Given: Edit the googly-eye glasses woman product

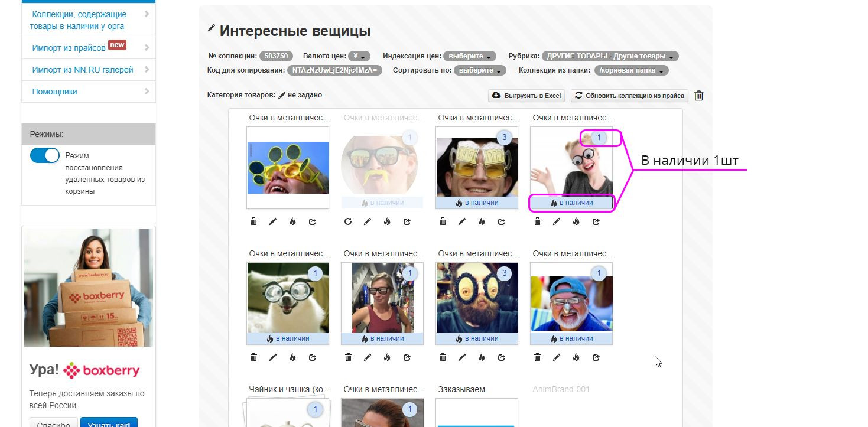Looking at the screenshot, I should [557, 221].
